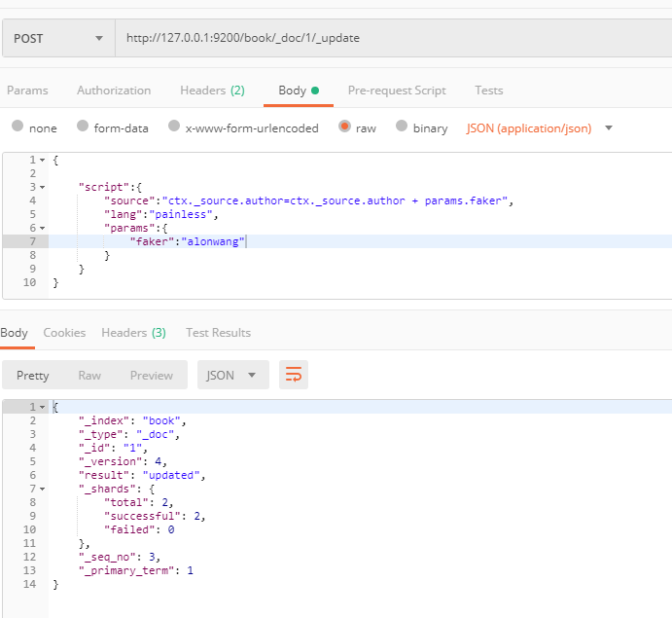Image resolution: width=672 pixels, height=618 pixels.
Task: Click the "_primary_term": 1 response line
Action: click(x=136, y=571)
